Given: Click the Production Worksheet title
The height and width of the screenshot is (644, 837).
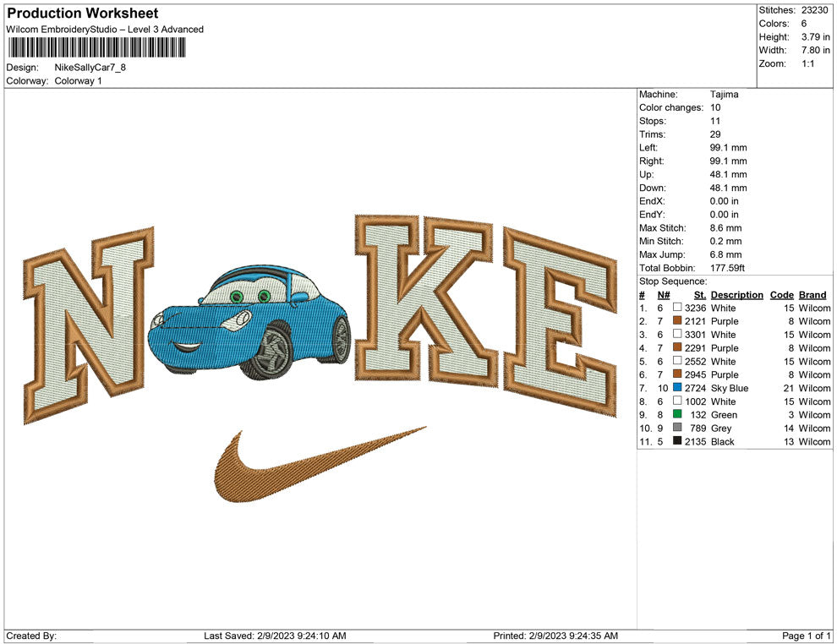Looking at the screenshot, I should pyautogui.click(x=82, y=14).
